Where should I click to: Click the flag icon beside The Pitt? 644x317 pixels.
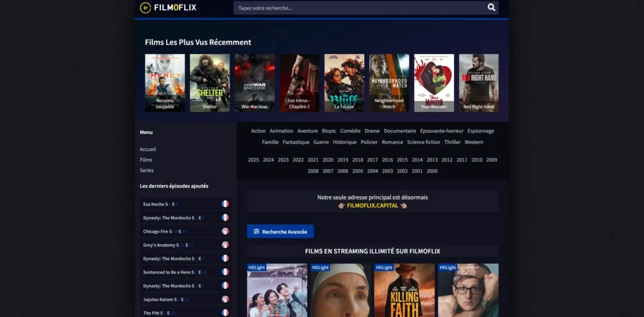[225, 313]
